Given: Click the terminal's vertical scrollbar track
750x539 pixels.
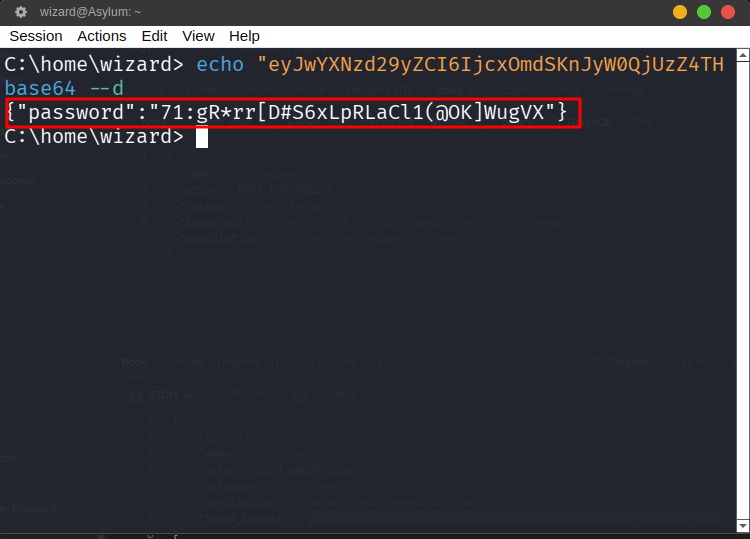Looking at the screenshot, I should (x=741, y=300).
